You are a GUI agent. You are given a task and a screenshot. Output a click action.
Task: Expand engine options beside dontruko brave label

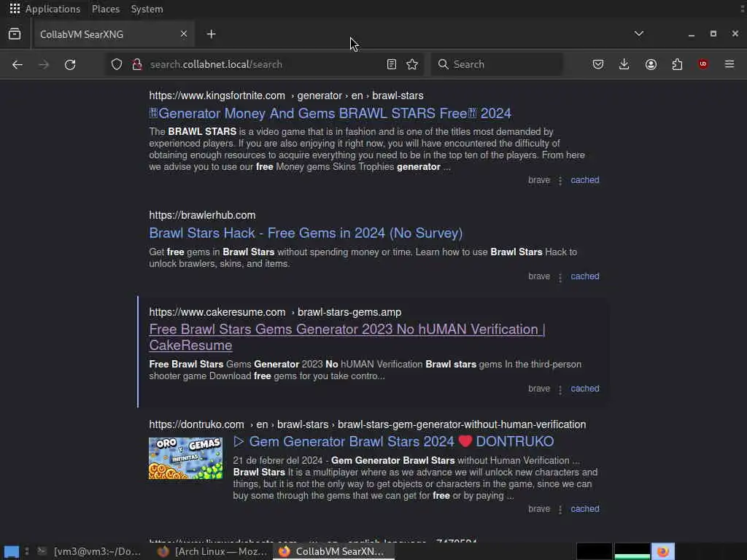click(x=560, y=509)
